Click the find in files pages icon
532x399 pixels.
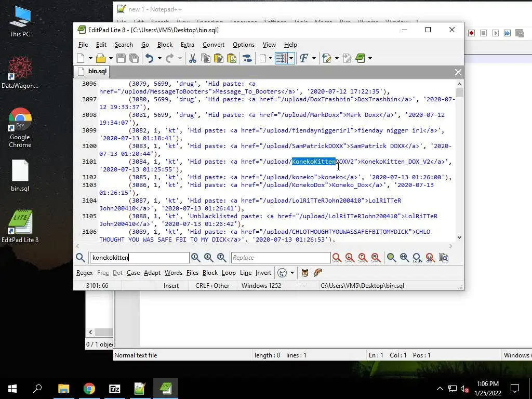pos(444,258)
